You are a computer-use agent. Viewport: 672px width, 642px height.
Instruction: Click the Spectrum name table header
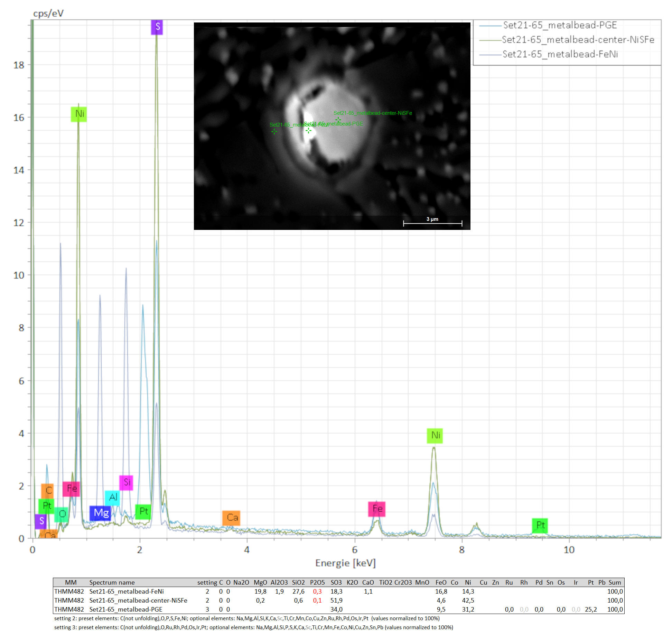(112, 582)
